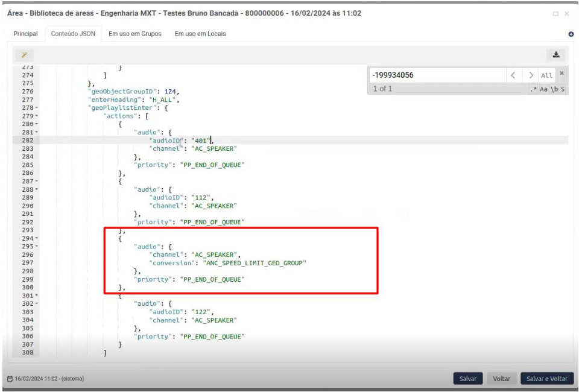Maximize the Área dialog window
Image resolution: width=579 pixels, height=392 pixels.
coord(555,13)
